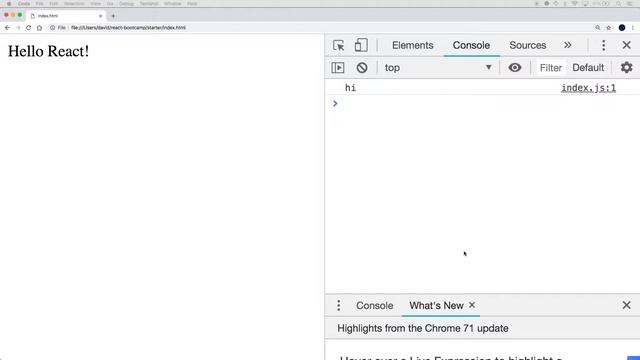Open the top execution context dropdown
Screen dimensions: 640x360
point(438,68)
